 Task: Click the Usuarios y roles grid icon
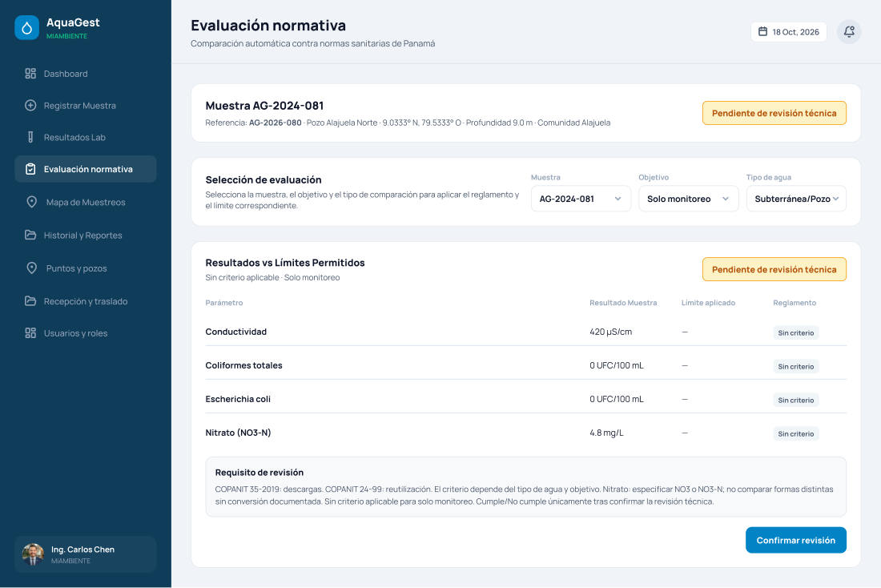click(x=30, y=332)
